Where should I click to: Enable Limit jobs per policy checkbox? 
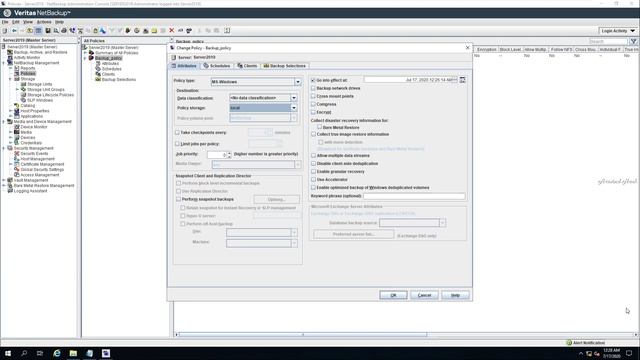click(177, 144)
